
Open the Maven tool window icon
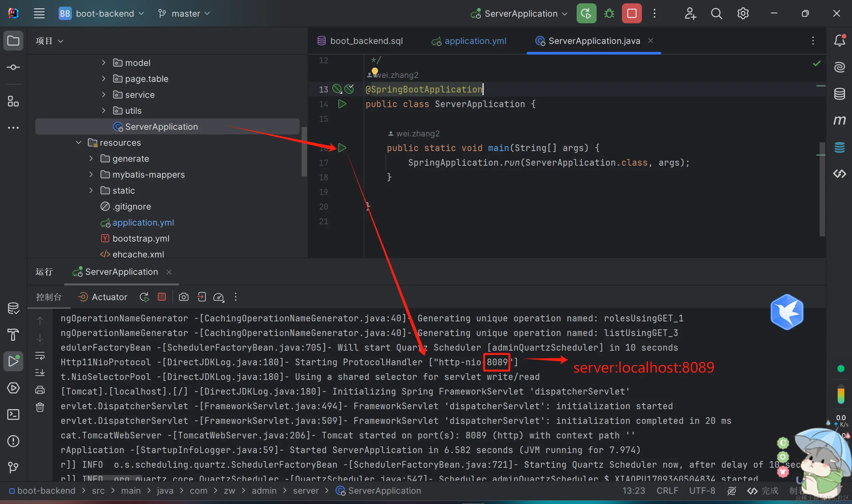tap(839, 120)
